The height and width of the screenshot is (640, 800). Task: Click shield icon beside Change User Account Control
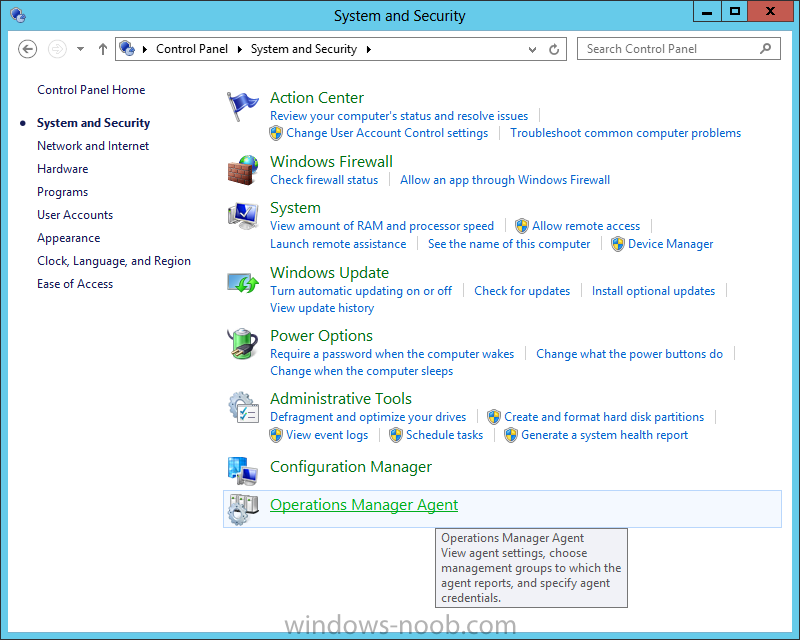click(x=276, y=133)
